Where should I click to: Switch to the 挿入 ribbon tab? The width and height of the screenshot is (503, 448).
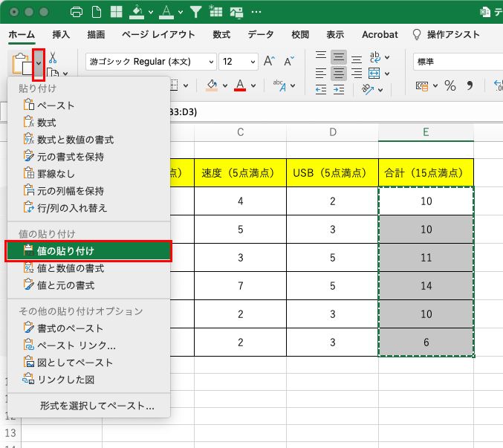coord(61,35)
